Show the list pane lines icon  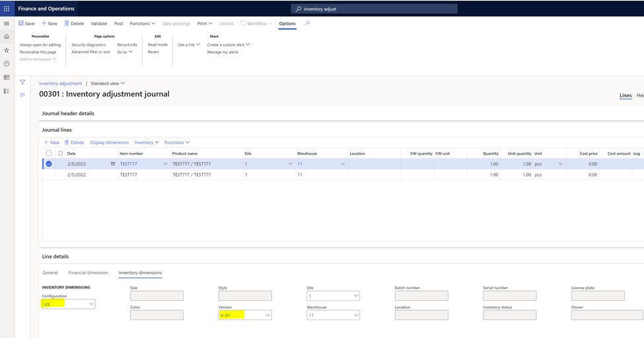pos(22,95)
